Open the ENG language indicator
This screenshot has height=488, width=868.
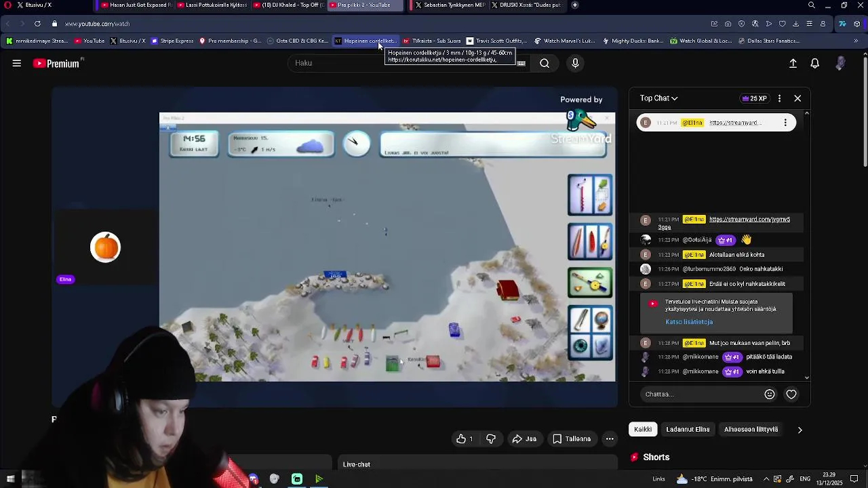805,479
